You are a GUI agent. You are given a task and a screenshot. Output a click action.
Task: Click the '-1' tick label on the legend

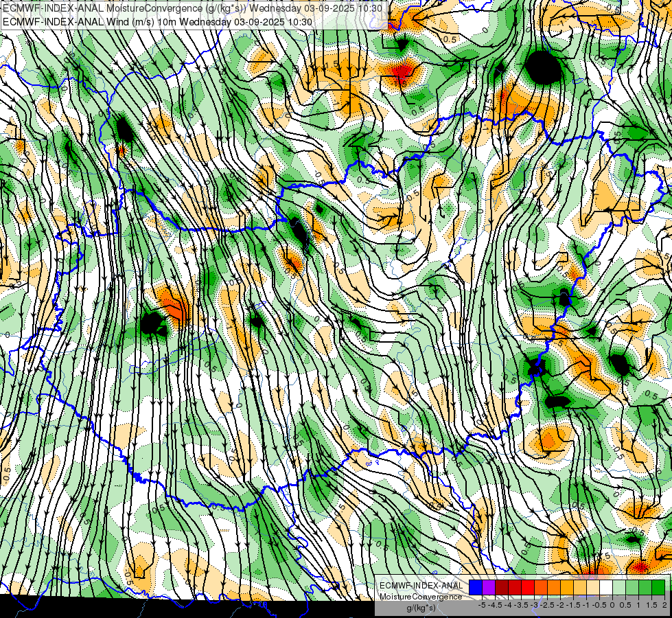586,605
